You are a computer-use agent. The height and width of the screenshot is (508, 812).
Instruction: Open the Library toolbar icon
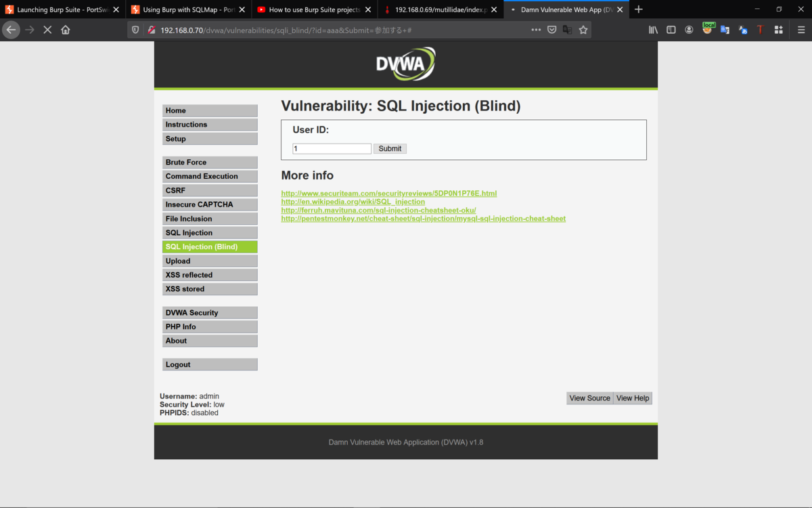pyautogui.click(x=654, y=30)
